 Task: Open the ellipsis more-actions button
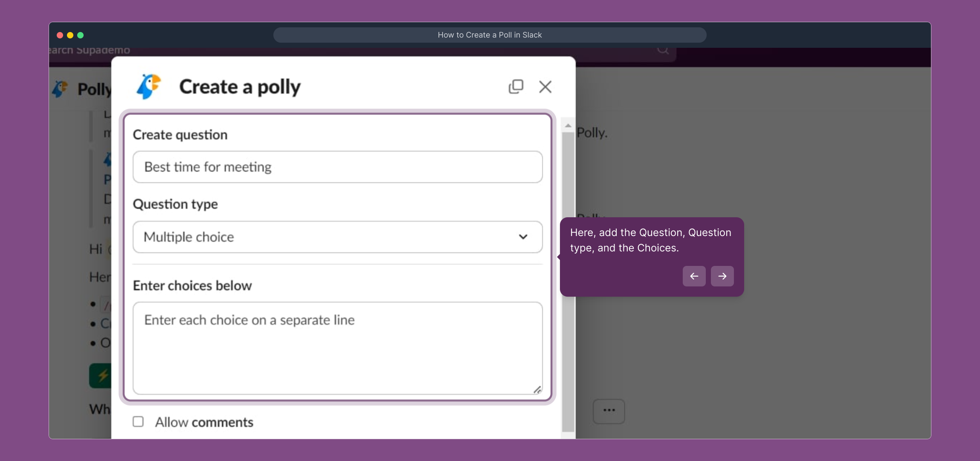point(608,411)
